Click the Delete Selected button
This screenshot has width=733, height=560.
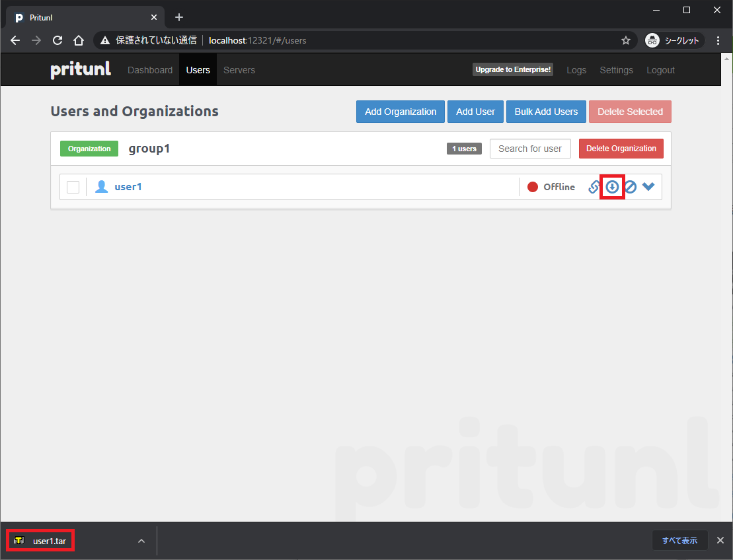[630, 112]
